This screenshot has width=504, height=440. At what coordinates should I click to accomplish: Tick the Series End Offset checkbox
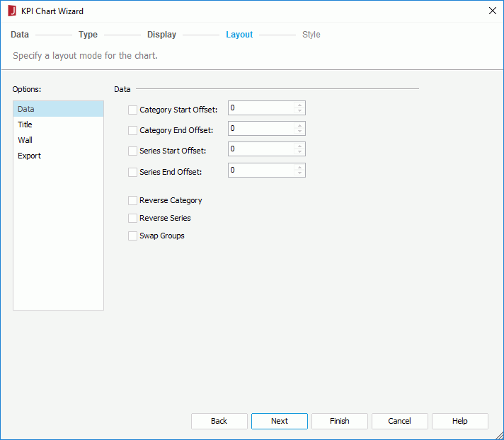point(132,172)
